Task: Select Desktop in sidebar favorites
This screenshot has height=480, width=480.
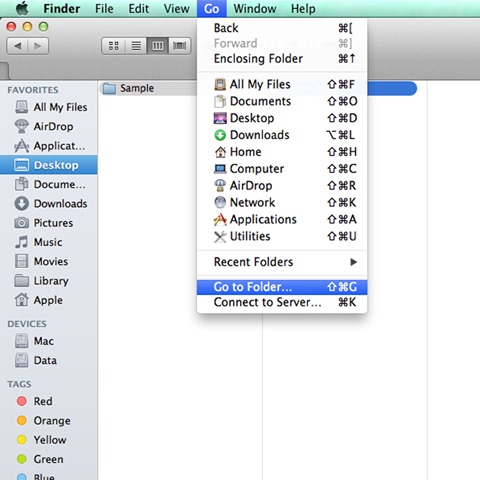Action: 49,165
